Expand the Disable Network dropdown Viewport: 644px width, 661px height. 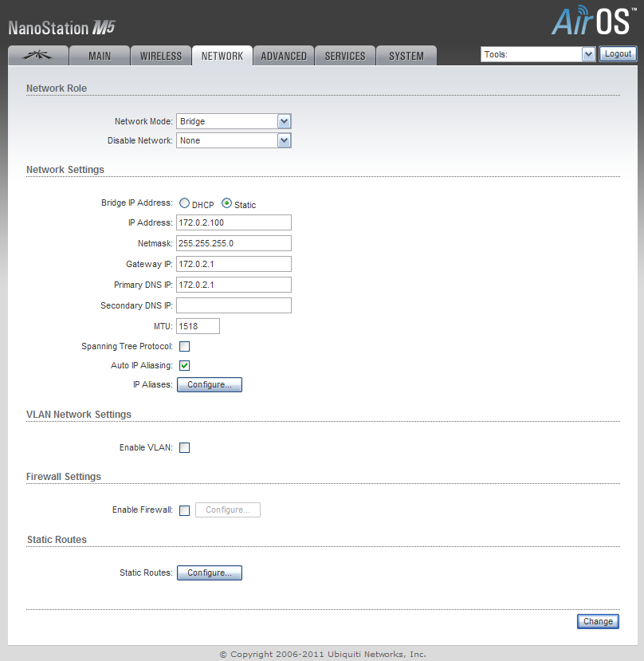[234, 140]
